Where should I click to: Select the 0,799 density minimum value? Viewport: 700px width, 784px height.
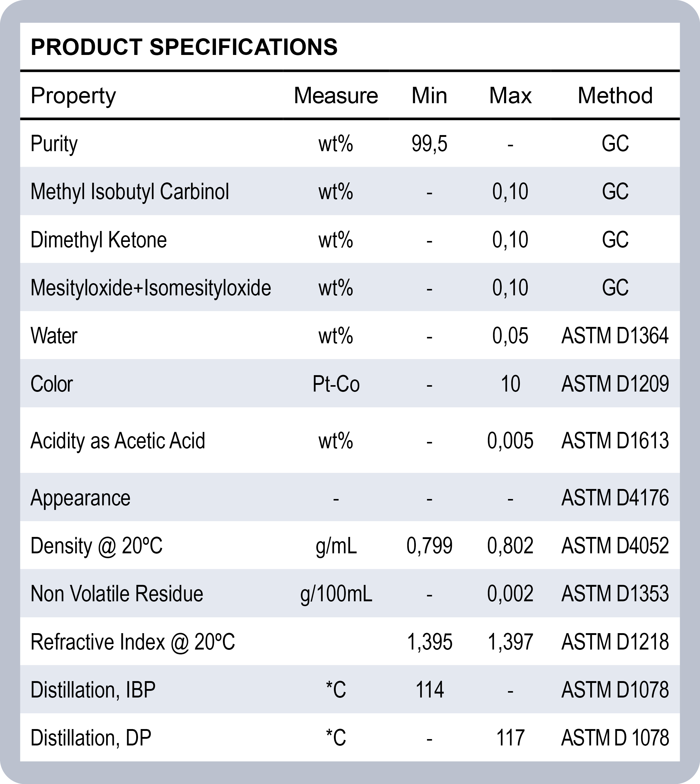pos(429,546)
